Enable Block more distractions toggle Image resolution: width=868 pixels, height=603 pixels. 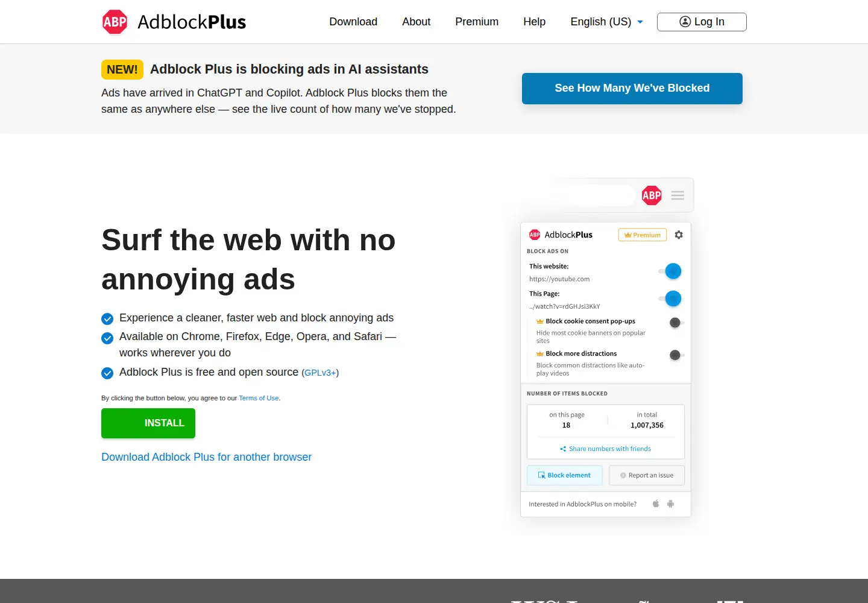click(x=676, y=355)
